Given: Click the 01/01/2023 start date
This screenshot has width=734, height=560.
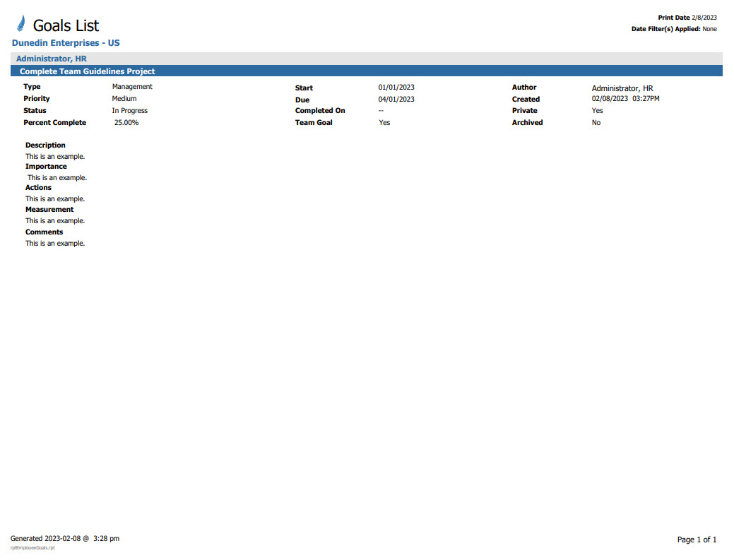Looking at the screenshot, I should [396, 88].
